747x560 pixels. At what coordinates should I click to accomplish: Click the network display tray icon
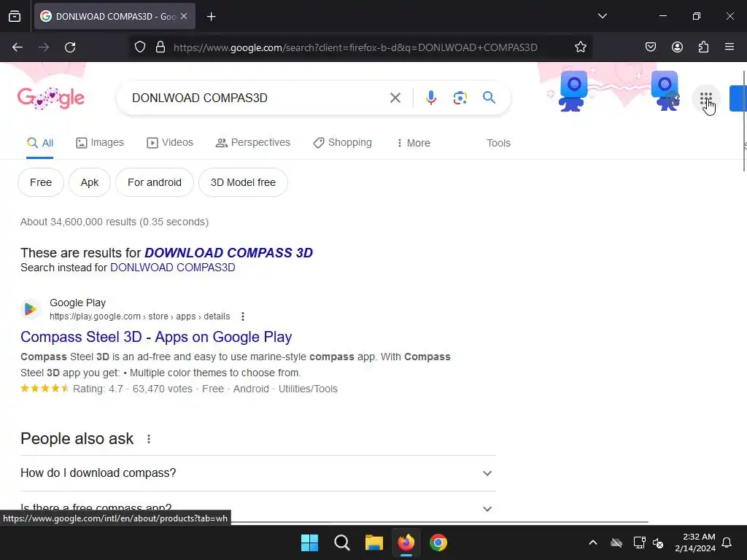[639, 542]
